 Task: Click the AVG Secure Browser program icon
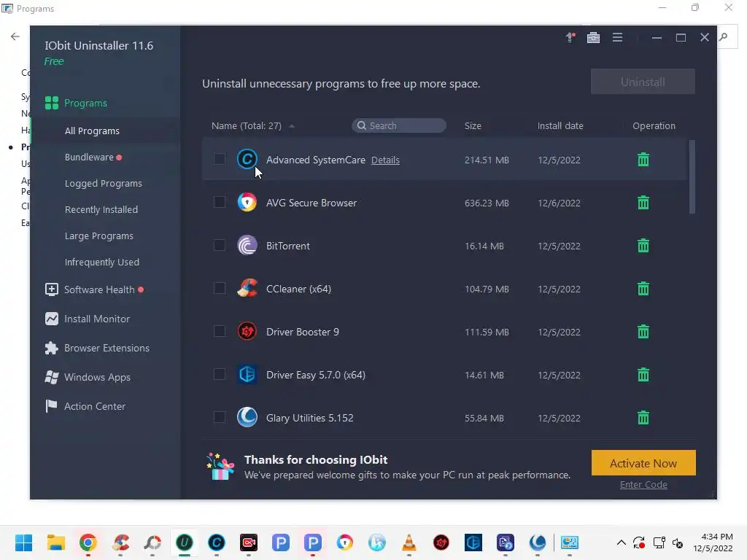coord(247,203)
